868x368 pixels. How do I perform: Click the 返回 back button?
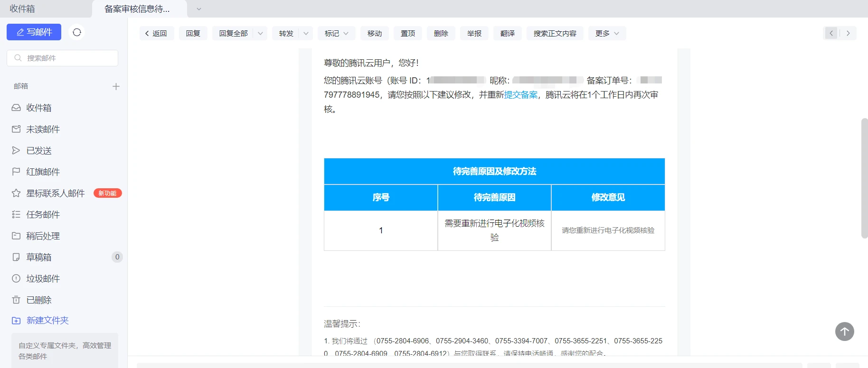[156, 34]
